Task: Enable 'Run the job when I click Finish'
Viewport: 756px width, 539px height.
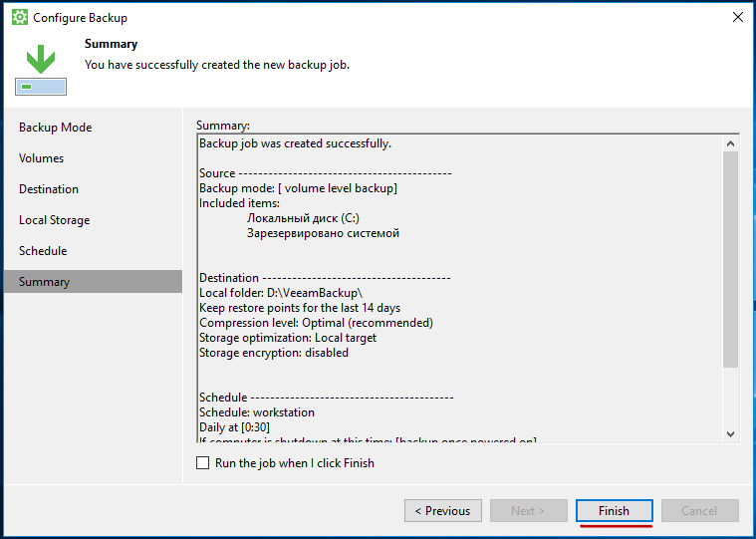Action: click(x=203, y=463)
